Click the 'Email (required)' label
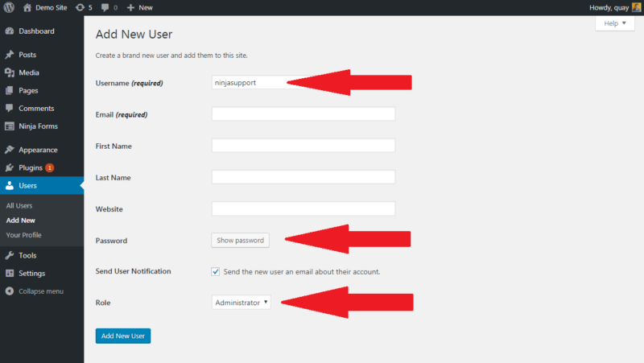644x363 pixels. click(122, 114)
